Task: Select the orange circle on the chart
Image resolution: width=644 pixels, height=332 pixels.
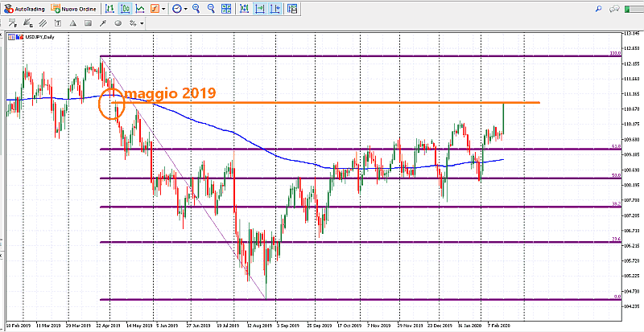Action: click(112, 105)
